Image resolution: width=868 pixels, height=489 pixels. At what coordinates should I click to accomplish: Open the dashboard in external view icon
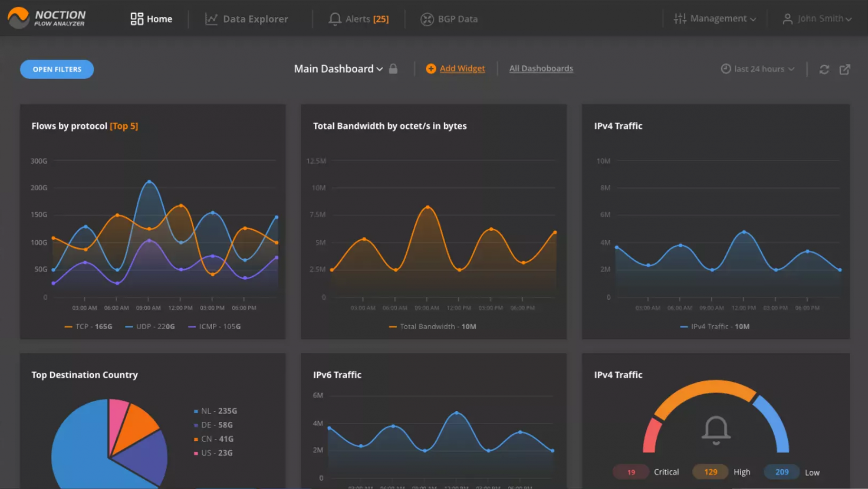845,69
